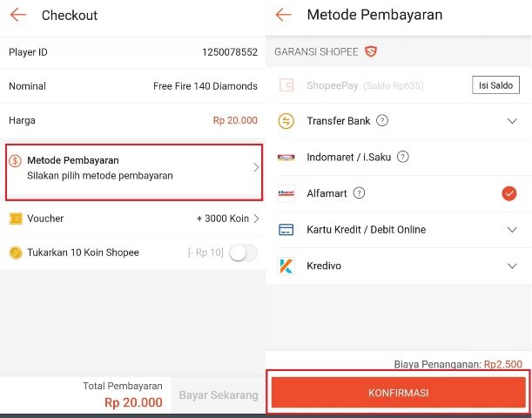532x418 pixels.
Task: Tap Bayar Sekarang to pay
Action: tap(219, 395)
